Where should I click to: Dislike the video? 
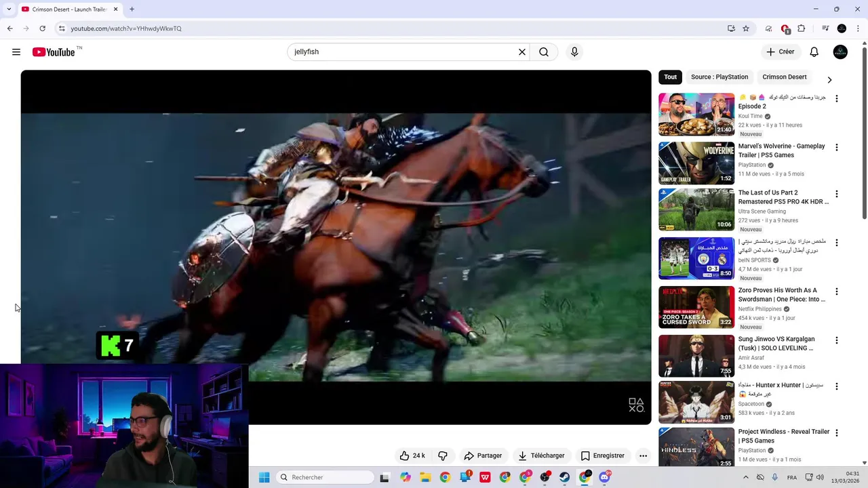pos(443,455)
